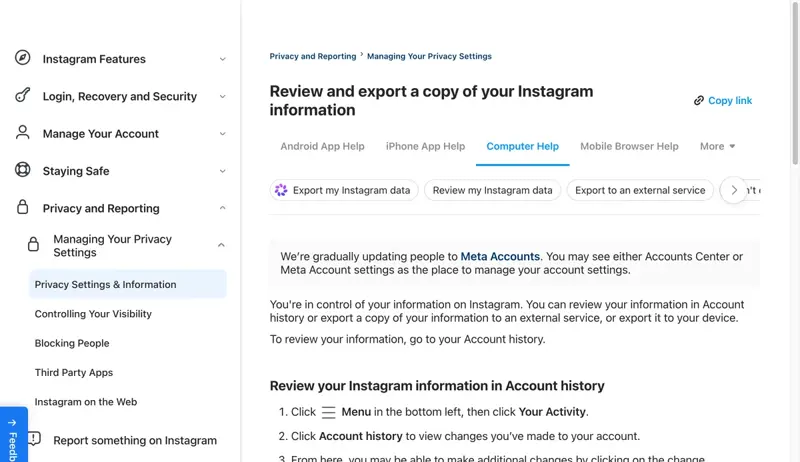Click the report icon beside Report something on Instagram
Viewport: 800px width, 462px height.
(x=34, y=439)
